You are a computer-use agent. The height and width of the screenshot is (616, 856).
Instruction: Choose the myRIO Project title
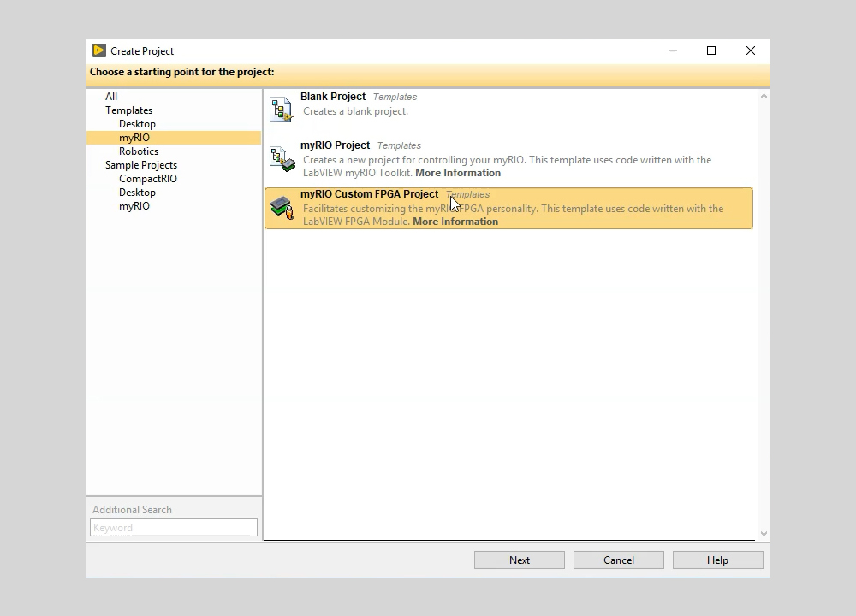point(336,145)
